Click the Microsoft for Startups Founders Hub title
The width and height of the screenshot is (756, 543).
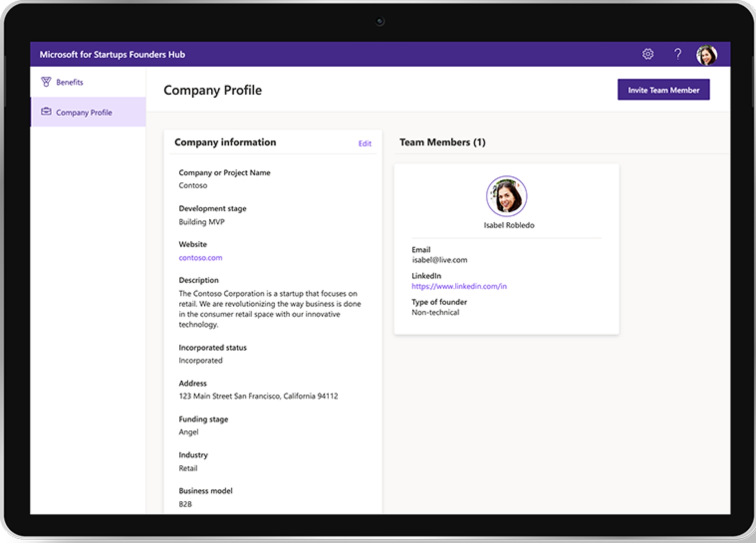[x=112, y=54]
